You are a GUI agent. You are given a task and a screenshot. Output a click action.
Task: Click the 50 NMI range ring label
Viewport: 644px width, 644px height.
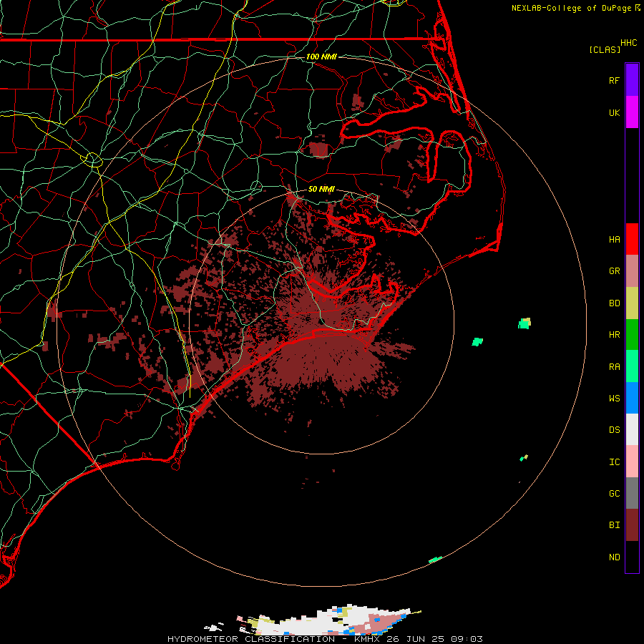(321, 189)
